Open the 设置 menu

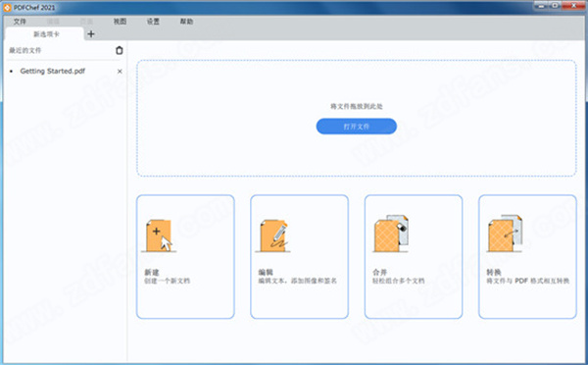click(x=153, y=22)
